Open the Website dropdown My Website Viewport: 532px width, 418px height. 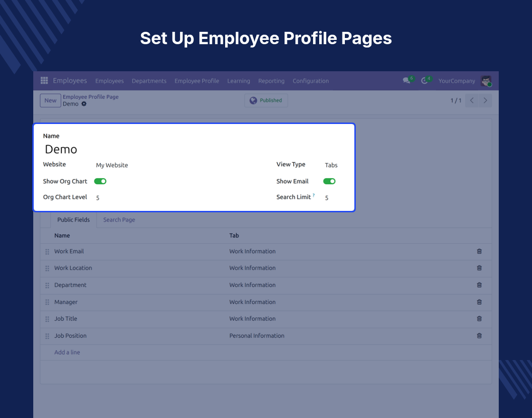[112, 165]
